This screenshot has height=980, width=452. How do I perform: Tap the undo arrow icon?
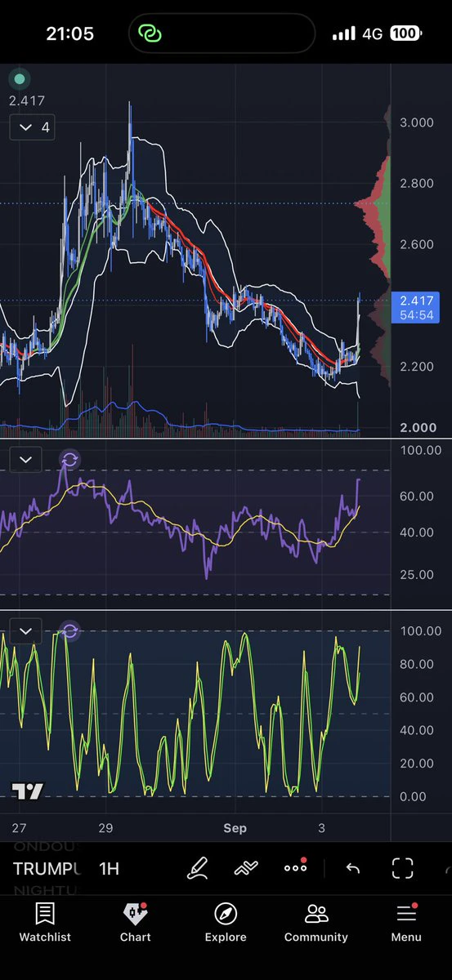coord(353,868)
